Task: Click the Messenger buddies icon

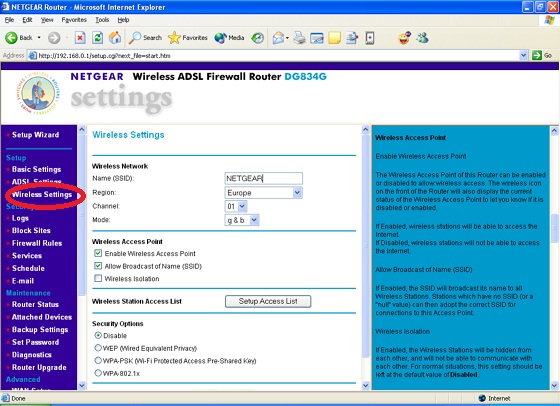Action: (x=422, y=37)
